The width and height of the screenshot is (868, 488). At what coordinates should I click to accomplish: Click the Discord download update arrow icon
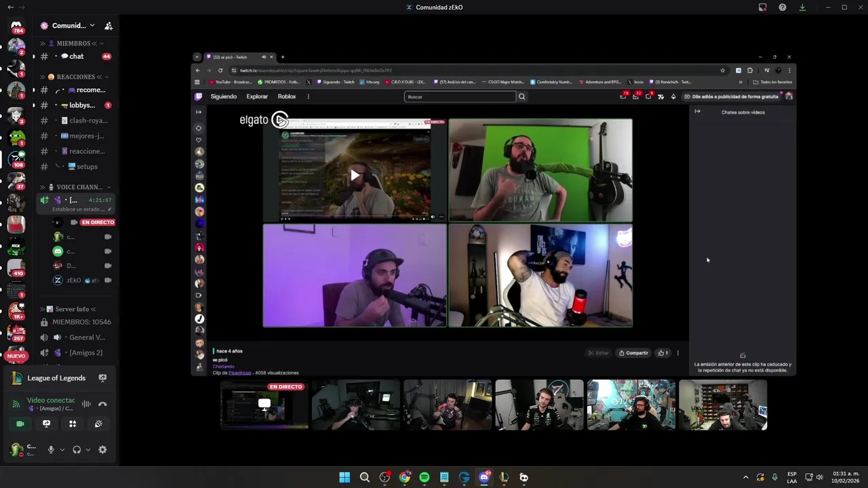pyautogui.click(x=802, y=7)
